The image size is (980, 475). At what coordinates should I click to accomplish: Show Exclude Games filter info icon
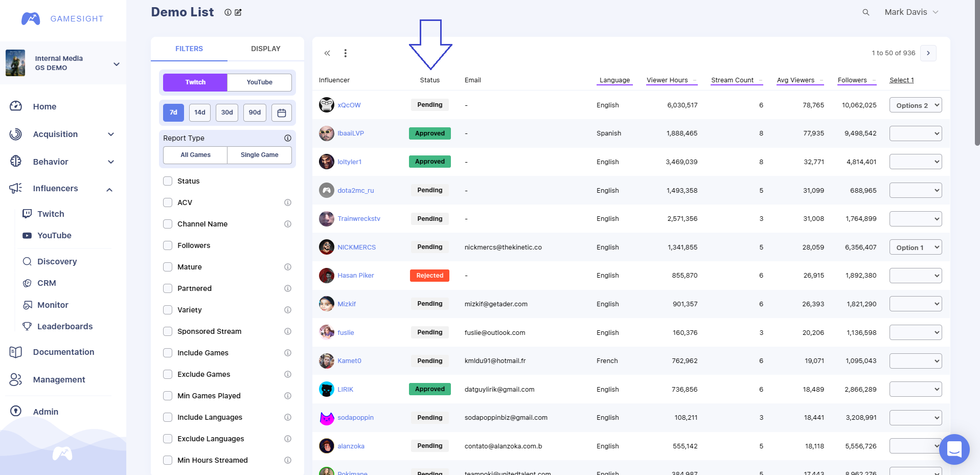(x=288, y=374)
